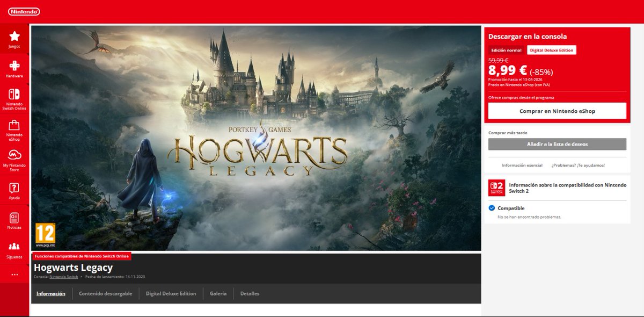Open My Nintendo Store icon

(14, 155)
